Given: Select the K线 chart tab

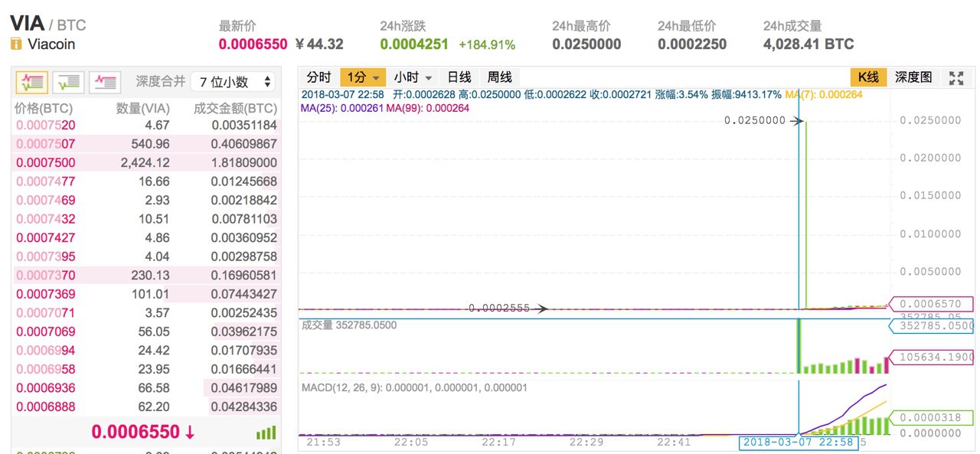Looking at the screenshot, I should pos(868,77).
